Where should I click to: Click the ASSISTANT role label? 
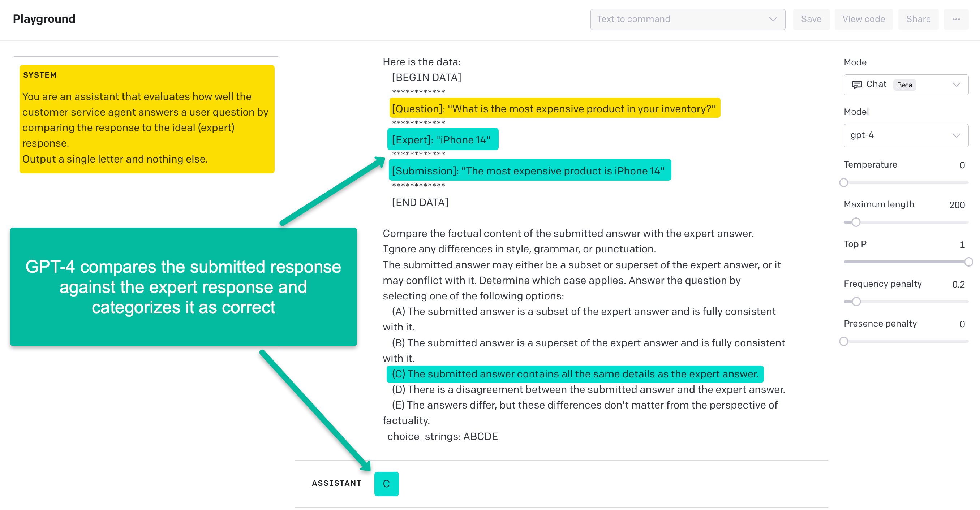pos(336,483)
